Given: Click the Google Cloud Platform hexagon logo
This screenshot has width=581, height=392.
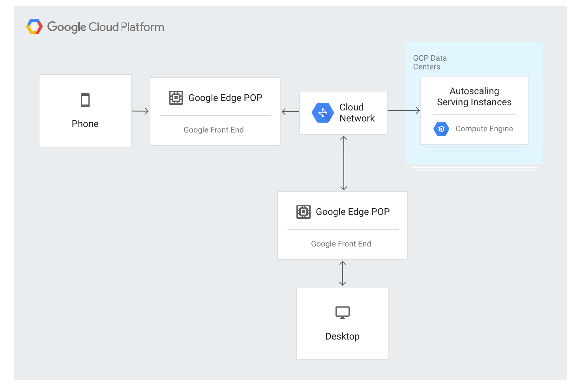Looking at the screenshot, I should (x=34, y=26).
